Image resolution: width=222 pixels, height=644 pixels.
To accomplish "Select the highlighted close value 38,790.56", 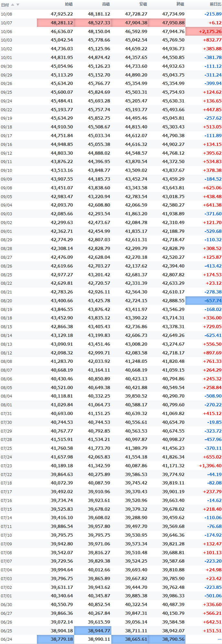I will pyautogui.click(x=167, y=639).
